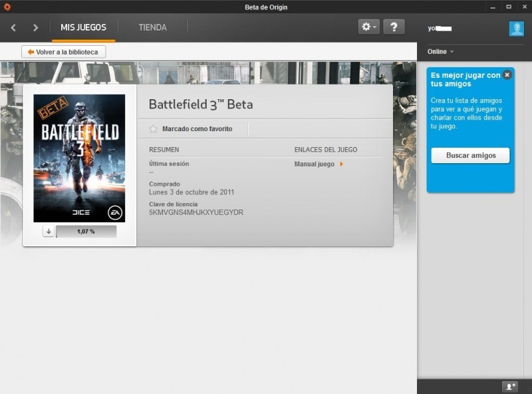
Task: Click the RESUMEN section heading
Action: [x=164, y=150]
